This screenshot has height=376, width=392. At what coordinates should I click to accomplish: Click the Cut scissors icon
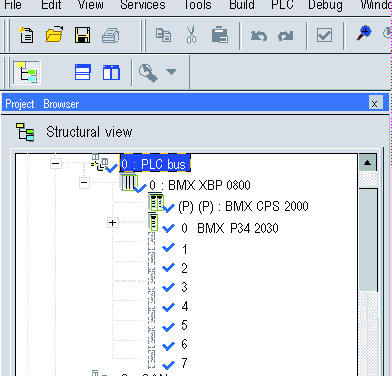[191, 35]
